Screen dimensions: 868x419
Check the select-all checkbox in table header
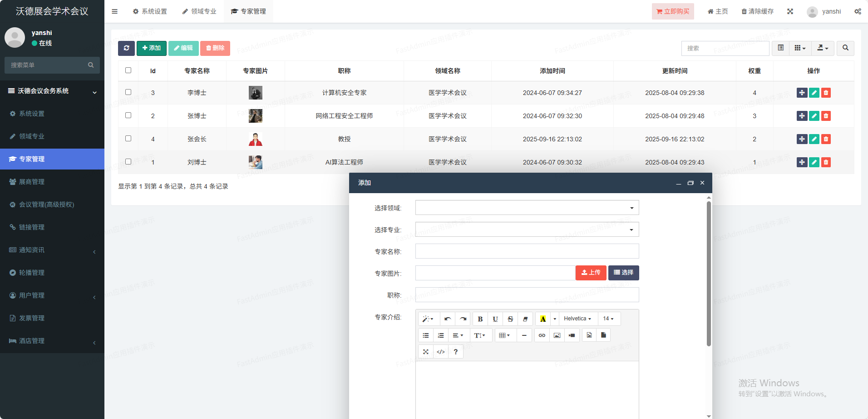click(x=128, y=70)
